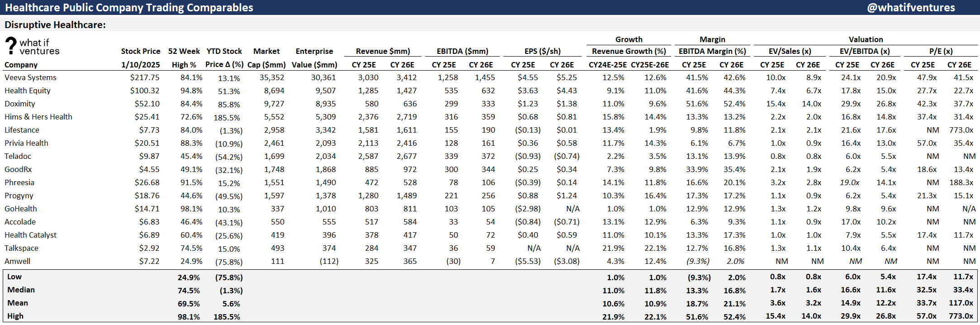Image resolution: width=980 pixels, height=325 pixels.
Task: Click High row CY 25E EV/Sales 15.4x
Action: tap(776, 316)
